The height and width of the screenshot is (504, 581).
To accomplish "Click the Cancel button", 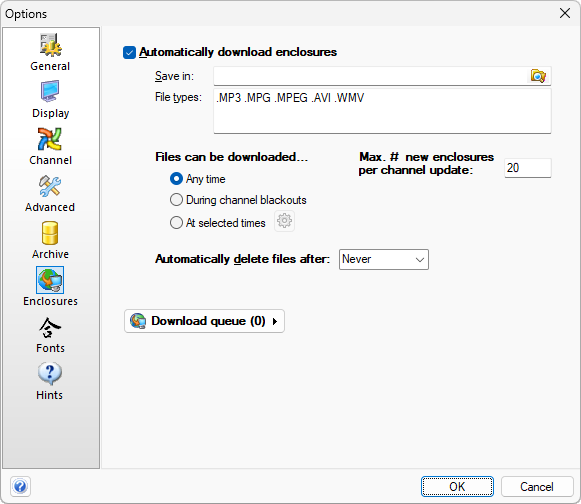I will pos(537,487).
